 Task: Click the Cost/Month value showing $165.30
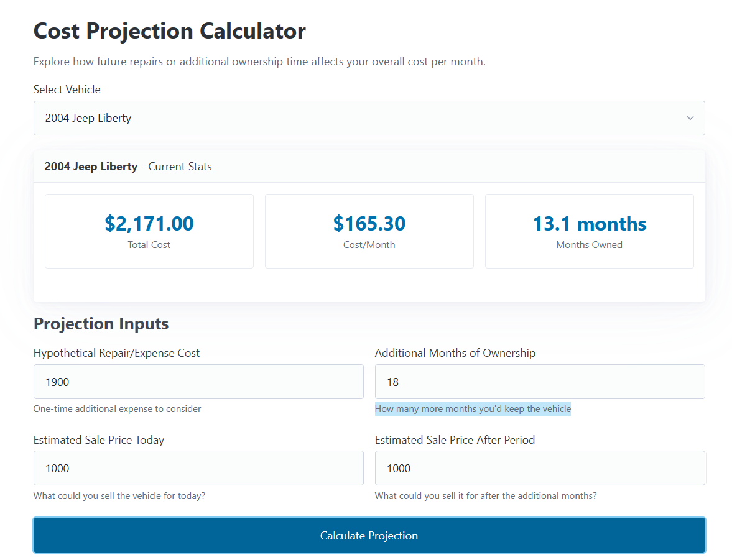coord(369,224)
